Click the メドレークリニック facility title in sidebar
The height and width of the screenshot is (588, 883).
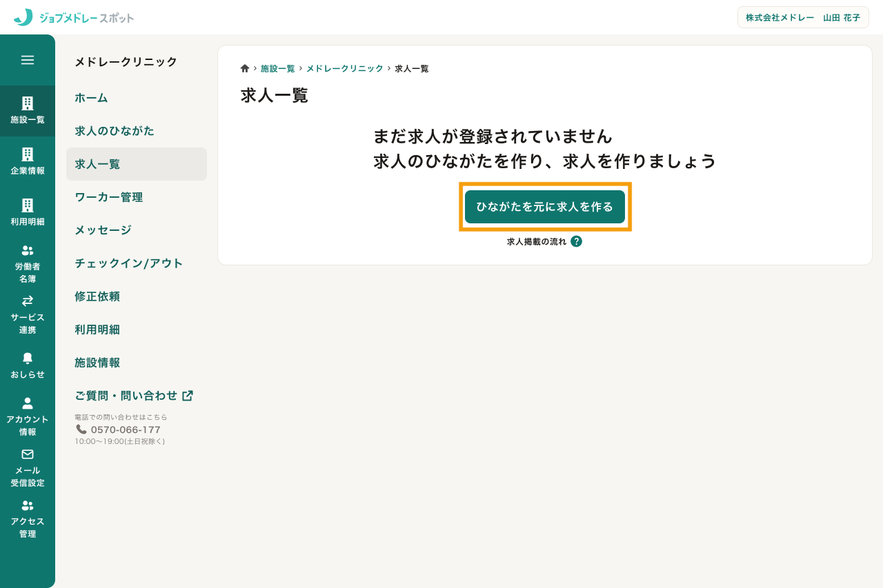point(126,62)
